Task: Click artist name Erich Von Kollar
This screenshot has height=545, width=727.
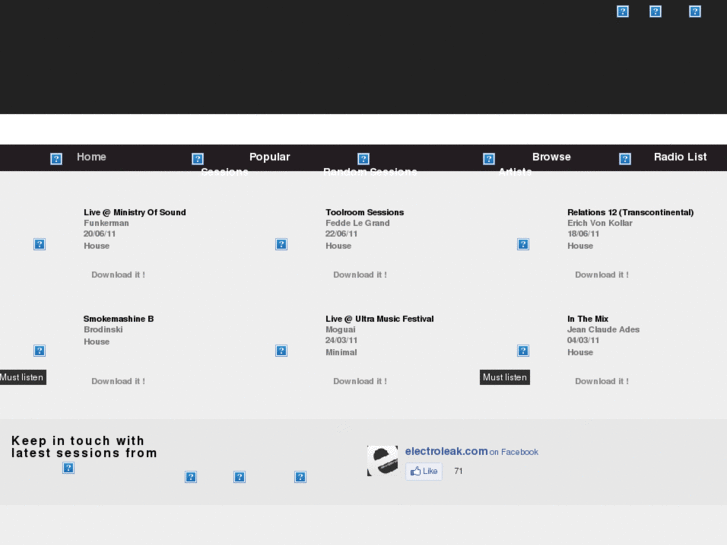Action: (600, 223)
